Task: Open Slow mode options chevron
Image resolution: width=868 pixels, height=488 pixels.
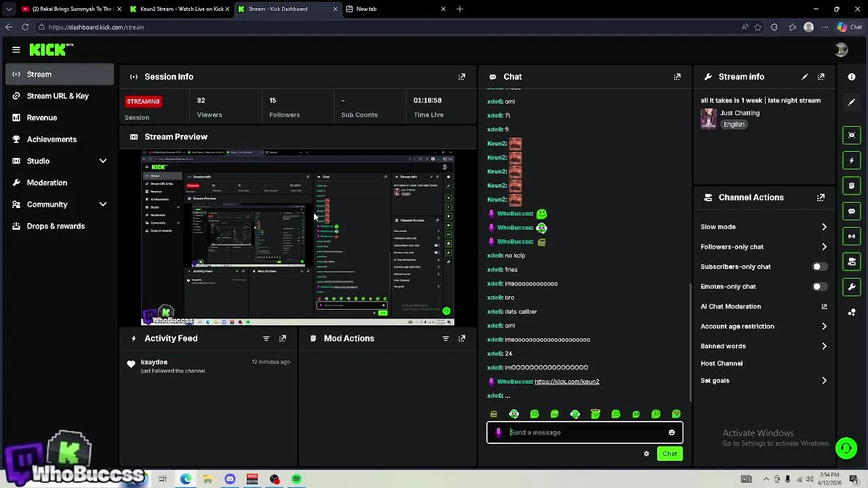Action: (x=824, y=227)
